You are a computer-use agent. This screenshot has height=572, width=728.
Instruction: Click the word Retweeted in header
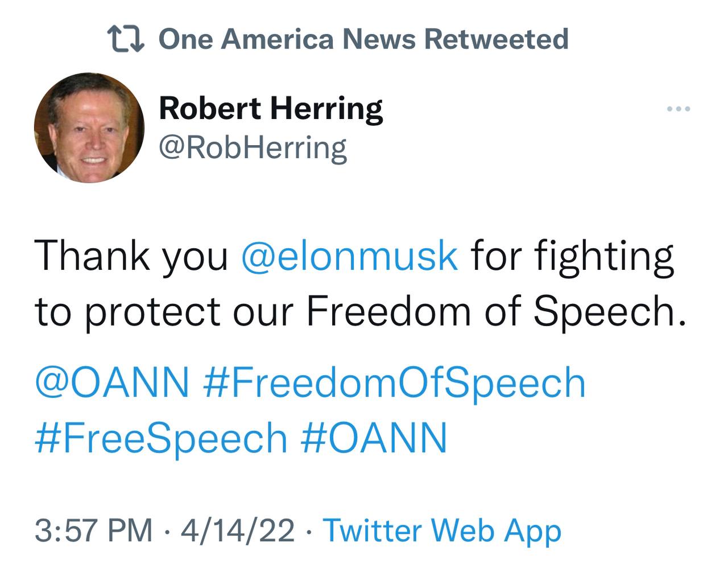point(496,39)
